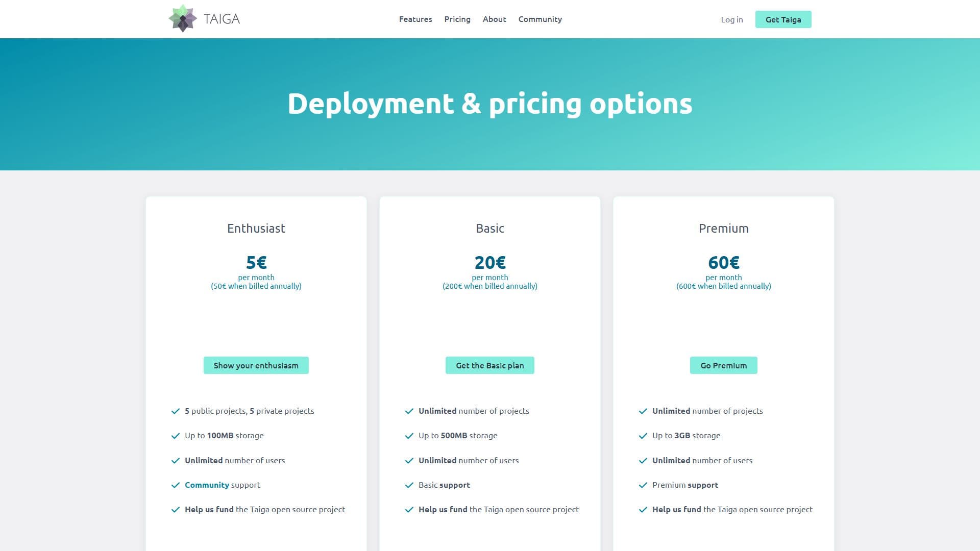Screen dimensions: 980x551
Task: Click Deployment & pricing options heading
Action: point(490,104)
